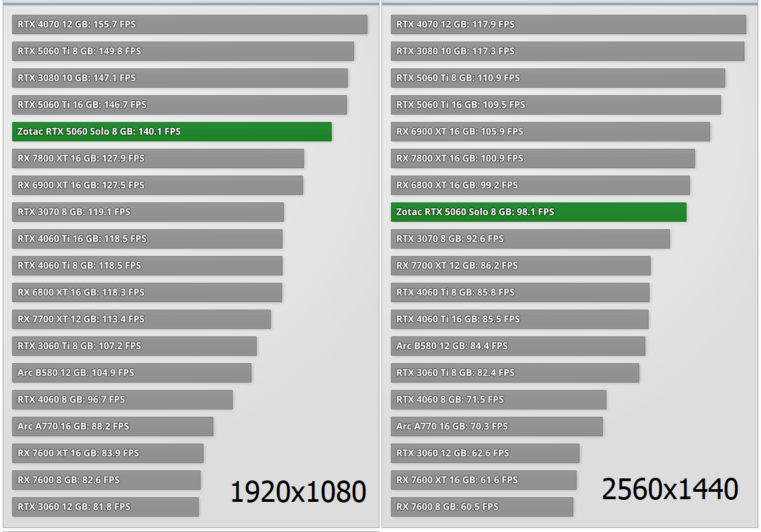This screenshot has width=761, height=532.
Task: Select 'RTX 3060 Ti 8 GB: 82.4 FPS' bar
Action: coord(515,373)
